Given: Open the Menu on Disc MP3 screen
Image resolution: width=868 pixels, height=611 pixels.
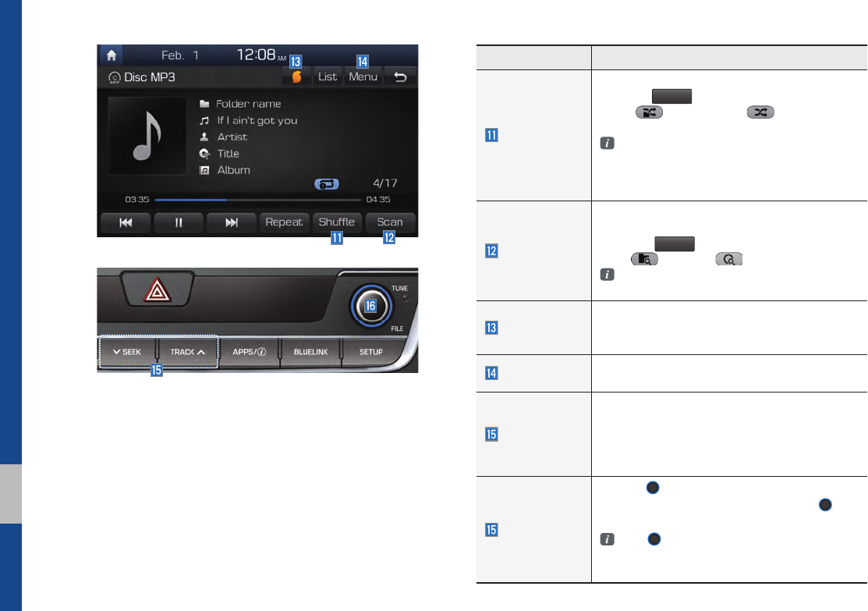Looking at the screenshot, I should (x=363, y=77).
